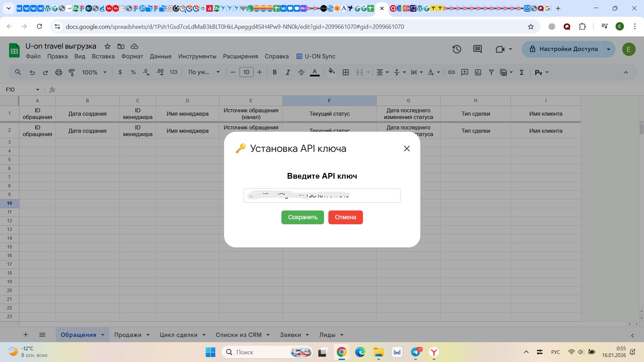Click the red Отмена button
This screenshot has width=644, height=362.
pos(345,217)
